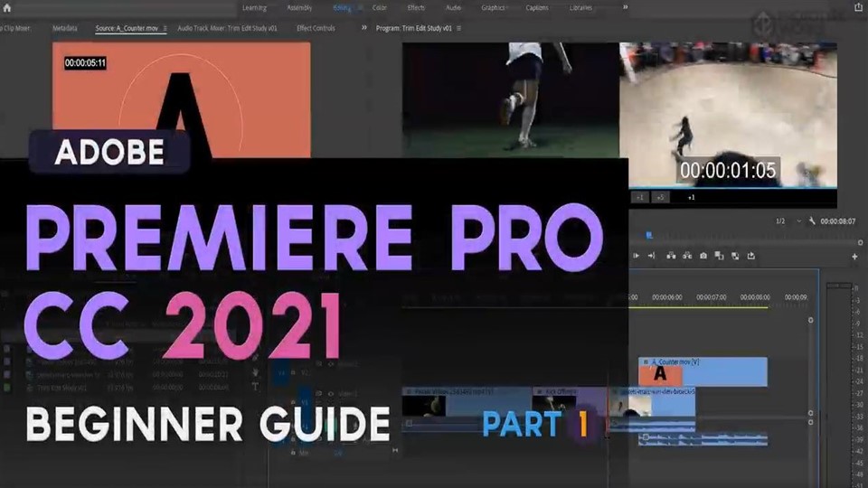The width and height of the screenshot is (868, 488).
Task: Click the Lift button in Program monitor
Action: tap(670, 256)
